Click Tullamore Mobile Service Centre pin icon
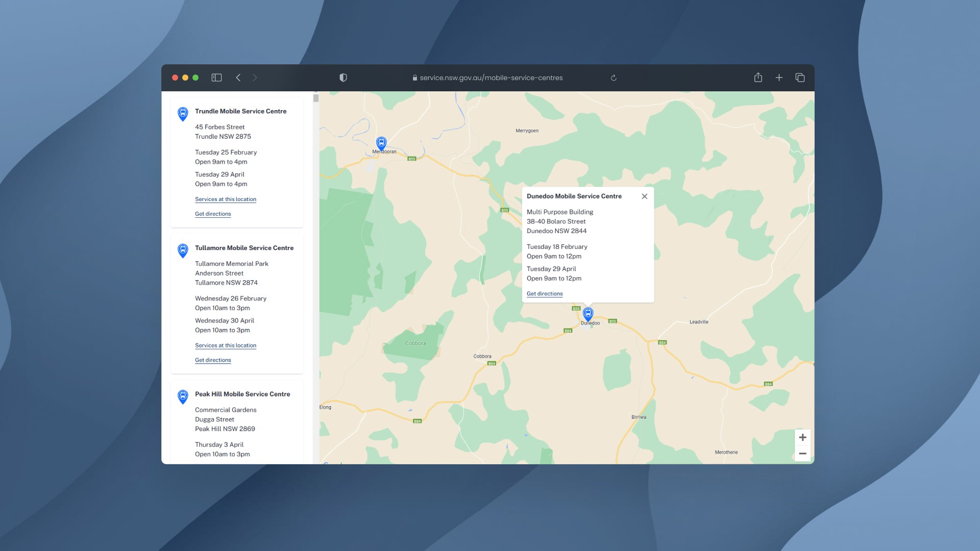This screenshot has width=980, height=551. pyautogui.click(x=183, y=250)
